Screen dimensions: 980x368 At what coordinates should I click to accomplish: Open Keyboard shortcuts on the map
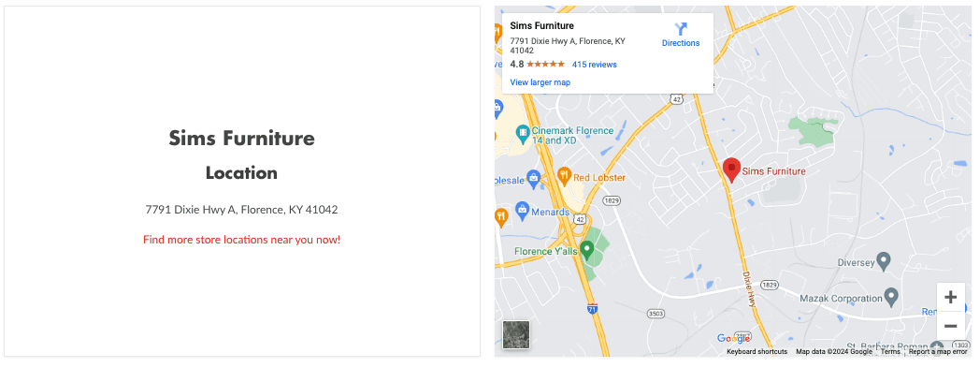(757, 352)
